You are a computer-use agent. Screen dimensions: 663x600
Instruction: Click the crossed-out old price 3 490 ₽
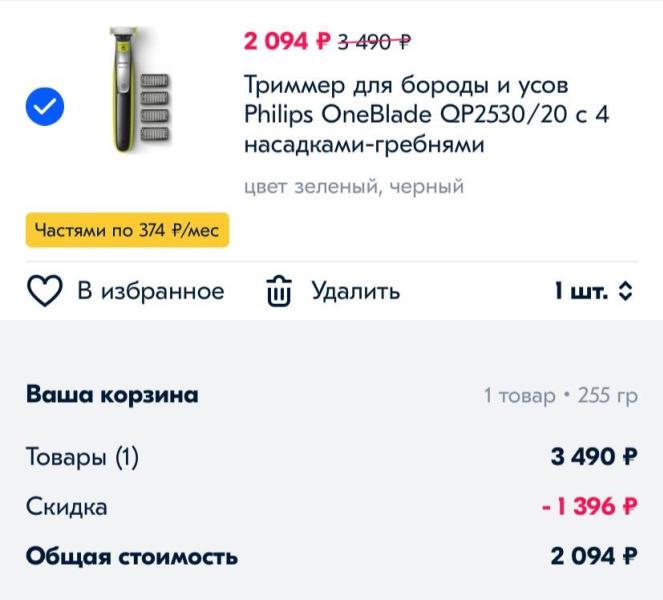[376, 42]
